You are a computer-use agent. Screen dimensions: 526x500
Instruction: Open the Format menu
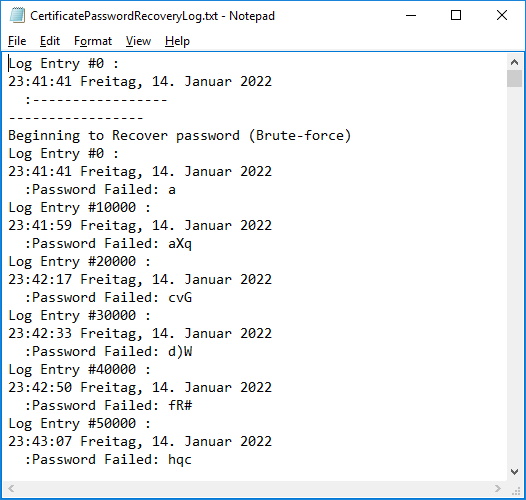coord(93,41)
